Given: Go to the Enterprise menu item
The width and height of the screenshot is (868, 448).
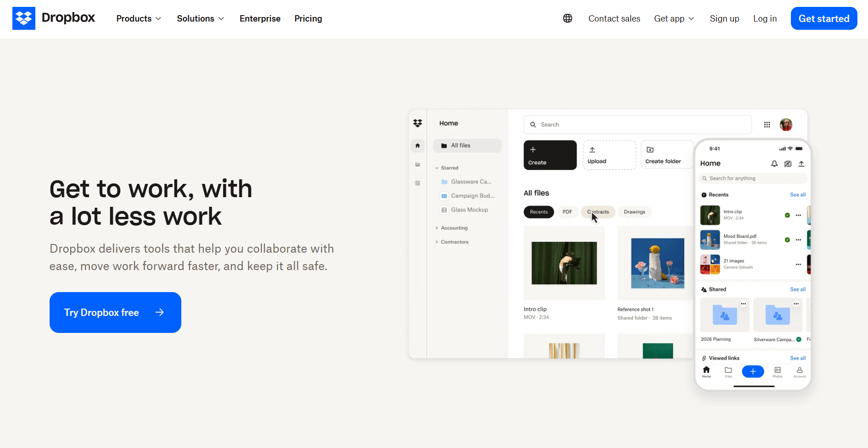Looking at the screenshot, I should 260,19.
